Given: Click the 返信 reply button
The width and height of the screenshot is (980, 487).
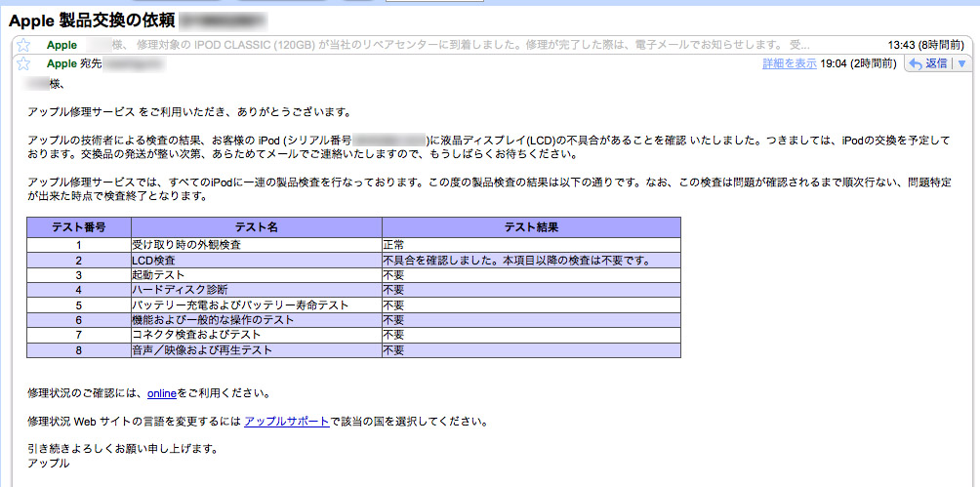Looking at the screenshot, I should 928,63.
